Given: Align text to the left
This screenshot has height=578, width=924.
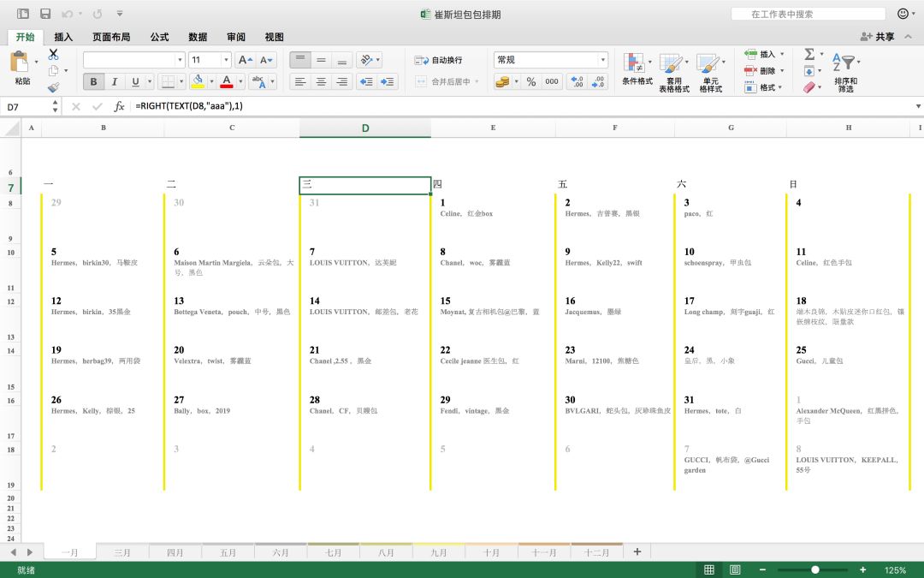Looking at the screenshot, I should click(x=300, y=81).
